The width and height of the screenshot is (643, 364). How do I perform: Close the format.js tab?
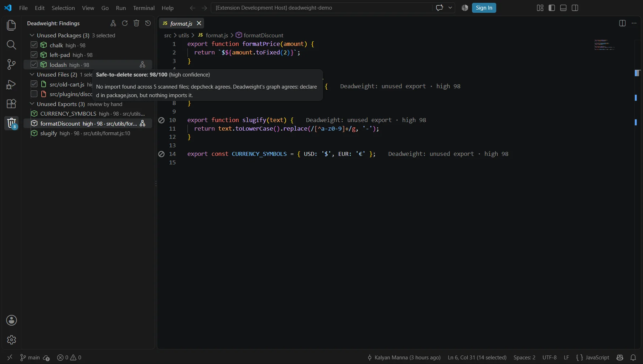click(x=199, y=23)
